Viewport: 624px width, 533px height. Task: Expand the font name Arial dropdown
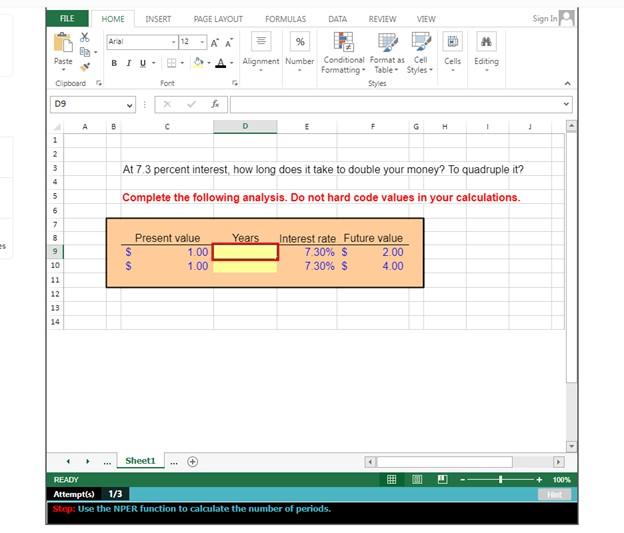coord(174,42)
